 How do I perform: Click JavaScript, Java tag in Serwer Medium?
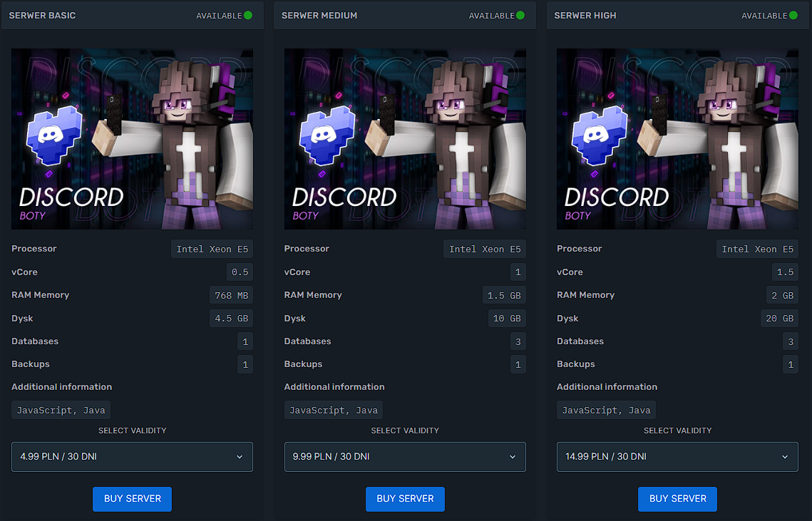(x=334, y=410)
